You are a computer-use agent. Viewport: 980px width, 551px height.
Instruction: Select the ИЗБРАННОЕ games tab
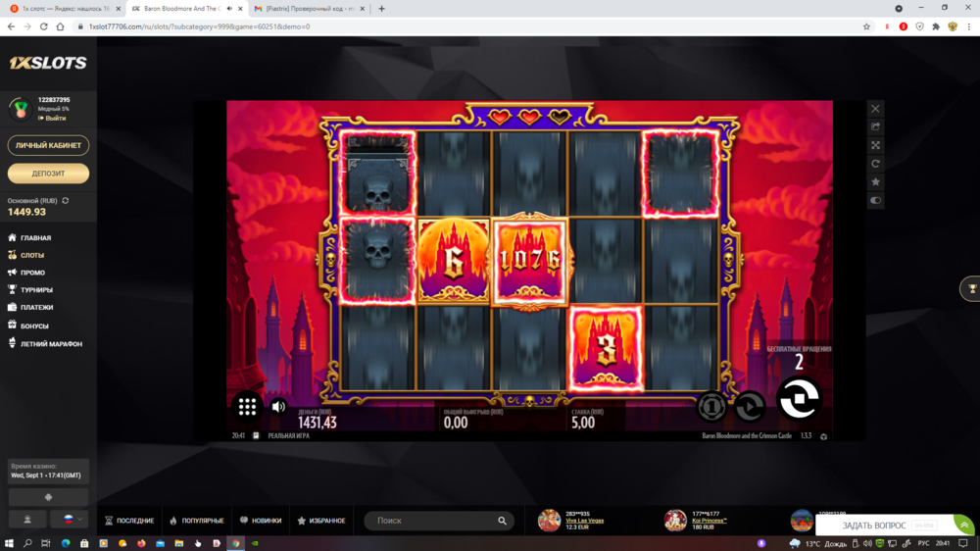pyautogui.click(x=321, y=521)
